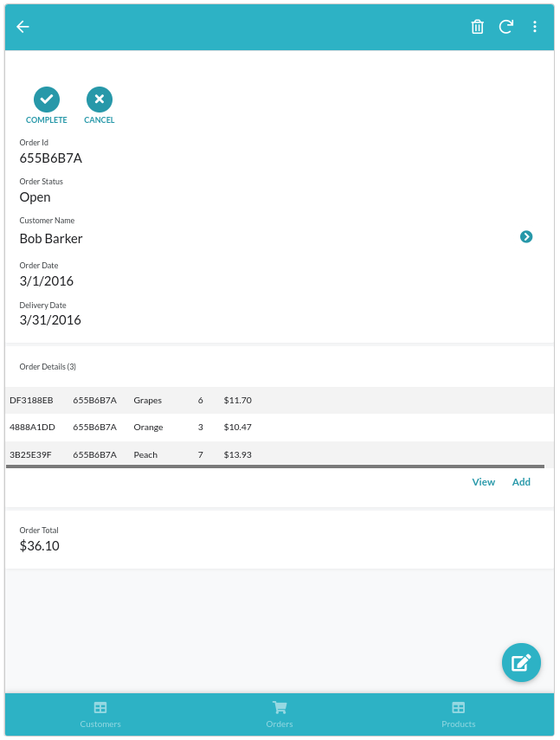
Task: Click the Order Total $36.10 value
Action: point(40,546)
